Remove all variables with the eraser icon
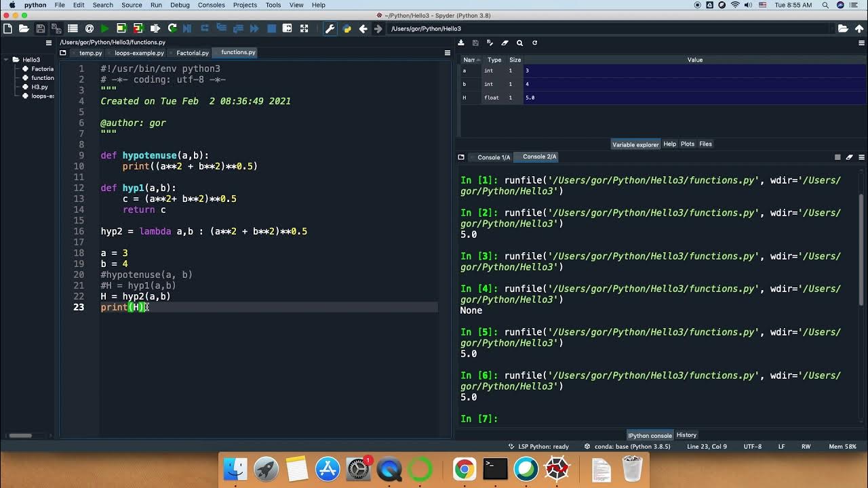The image size is (868, 488). (x=505, y=43)
